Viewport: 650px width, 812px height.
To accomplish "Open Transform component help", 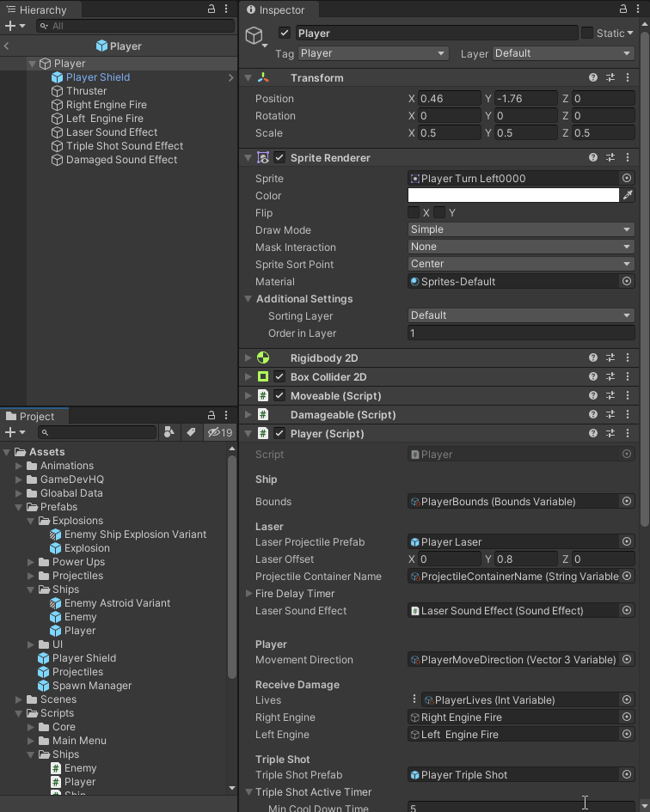I will coord(593,77).
